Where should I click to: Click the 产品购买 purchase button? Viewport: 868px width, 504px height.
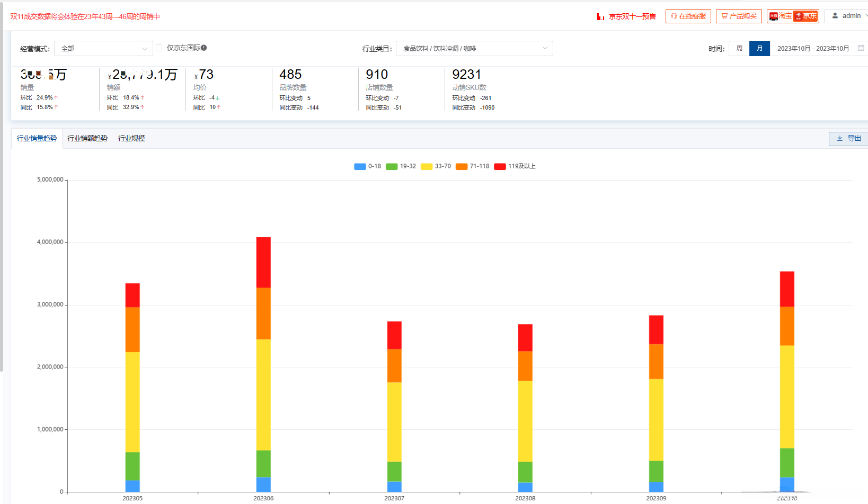[x=739, y=16]
